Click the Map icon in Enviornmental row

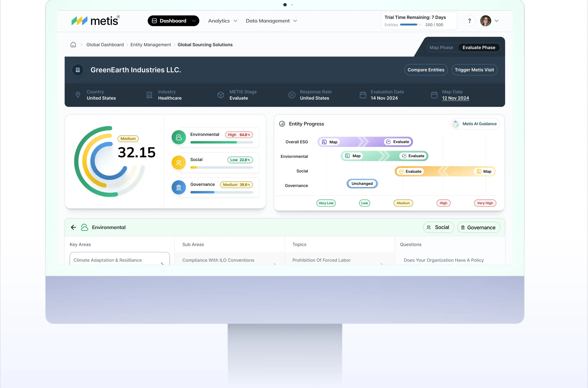coord(347,156)
